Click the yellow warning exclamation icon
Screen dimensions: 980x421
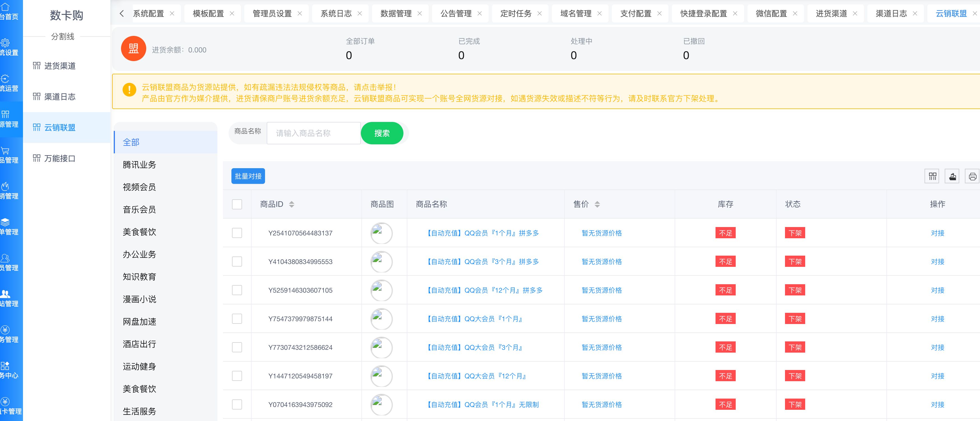point(129,90)
